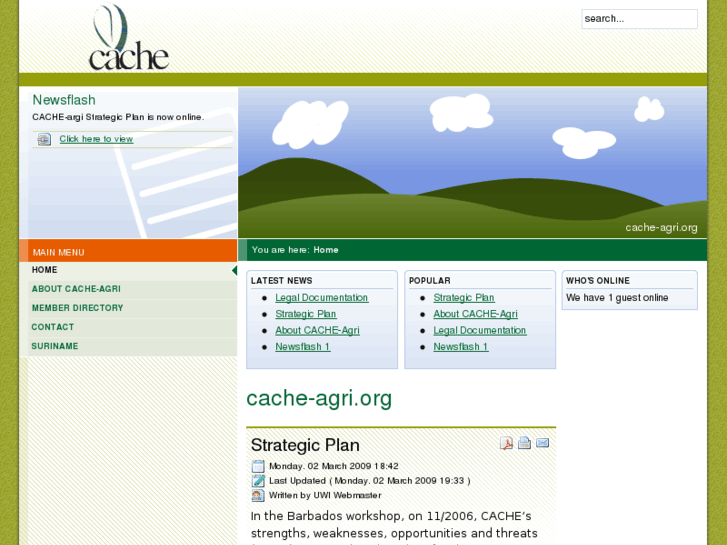This screenshot has width=727, height=545.
Task: Click the search input field
Action: [639, 19]
